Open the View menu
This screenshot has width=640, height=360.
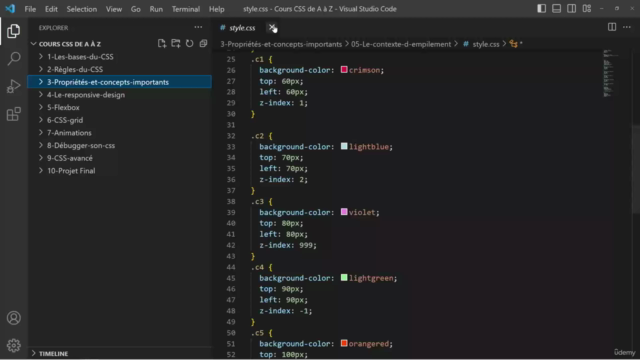[x=114, y=9]
